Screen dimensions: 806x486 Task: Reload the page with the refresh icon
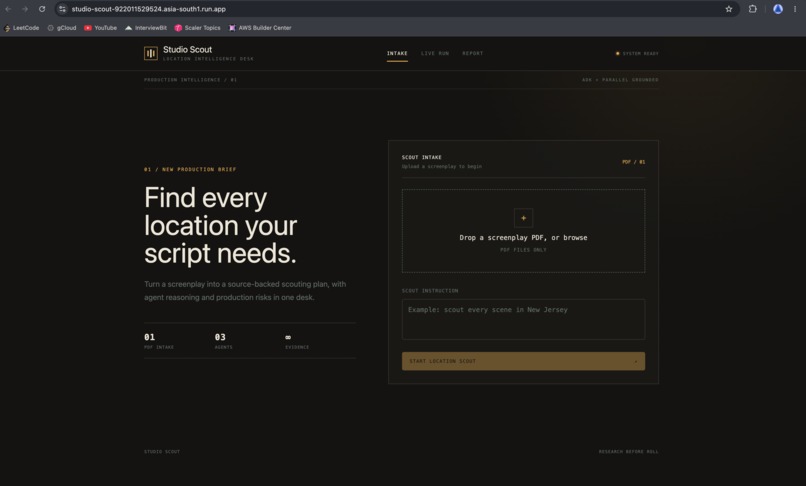click(x=42, y=9)
